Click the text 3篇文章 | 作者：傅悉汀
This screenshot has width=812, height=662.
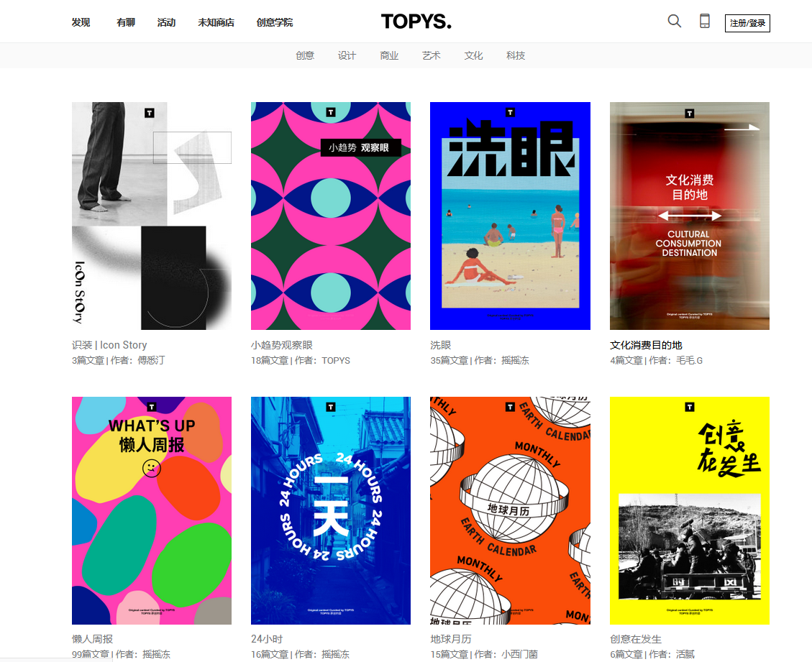(x=118, y=360)
